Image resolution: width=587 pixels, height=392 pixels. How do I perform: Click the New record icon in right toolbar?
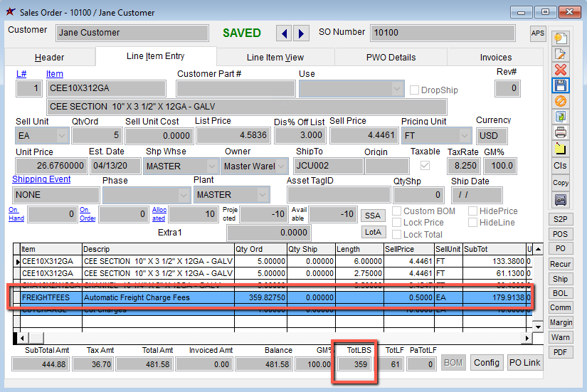[561, 38]
